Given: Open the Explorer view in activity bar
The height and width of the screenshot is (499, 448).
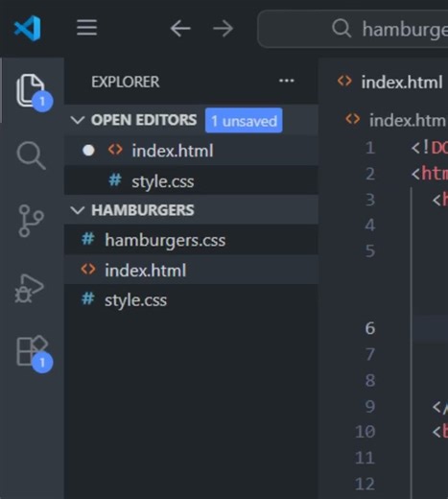Looking at the screenshot, I should pos(31,90).
